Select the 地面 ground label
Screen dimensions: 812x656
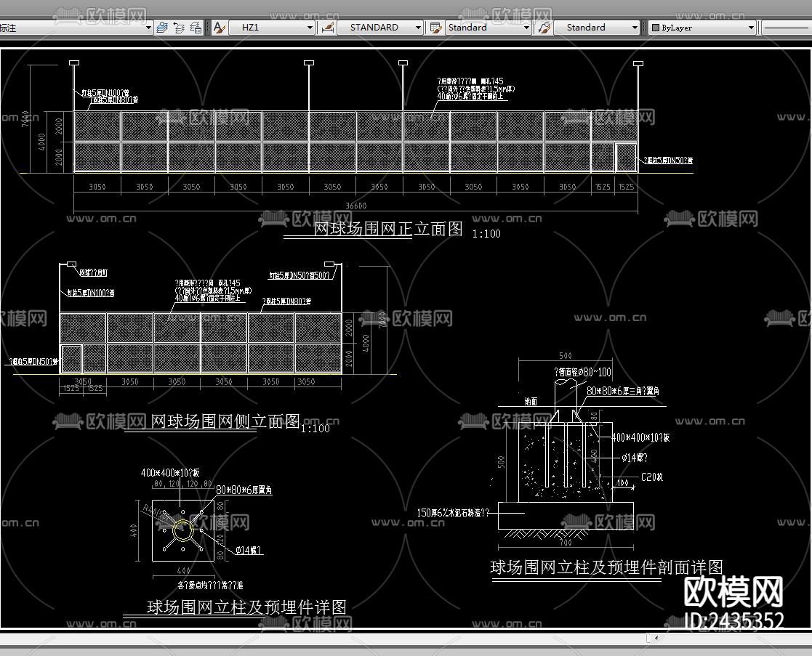[x=531, y=402]
